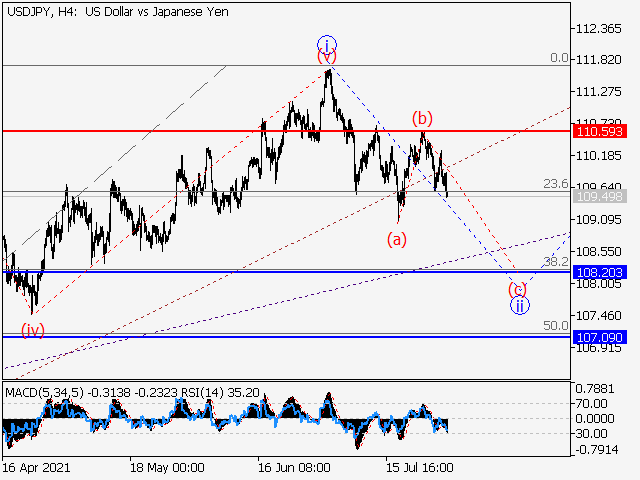Select the red wave label (c)
The width and height of the screenshot is (640, 480).
pyautogui.click(x=517, y=289)
